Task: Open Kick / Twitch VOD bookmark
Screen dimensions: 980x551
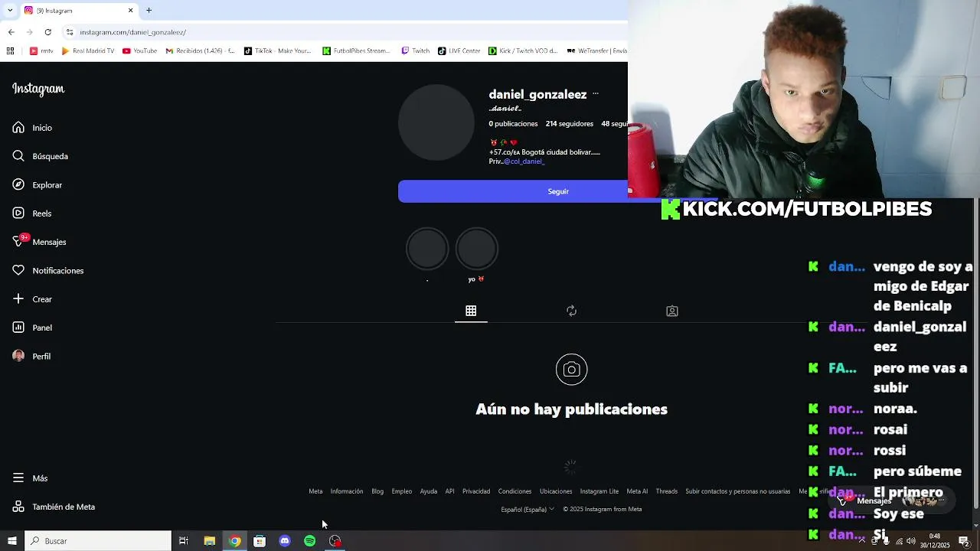Action: (524, 51)
